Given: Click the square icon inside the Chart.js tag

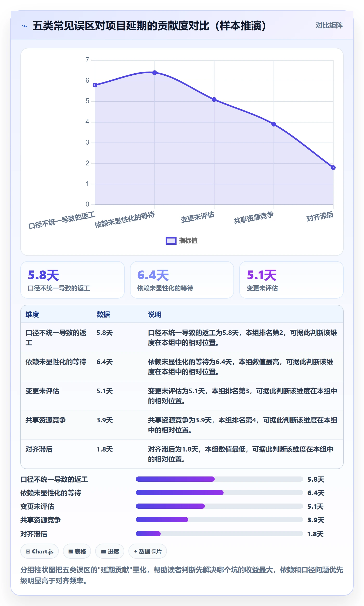Looking at the screenshot, I should [28, 552].
